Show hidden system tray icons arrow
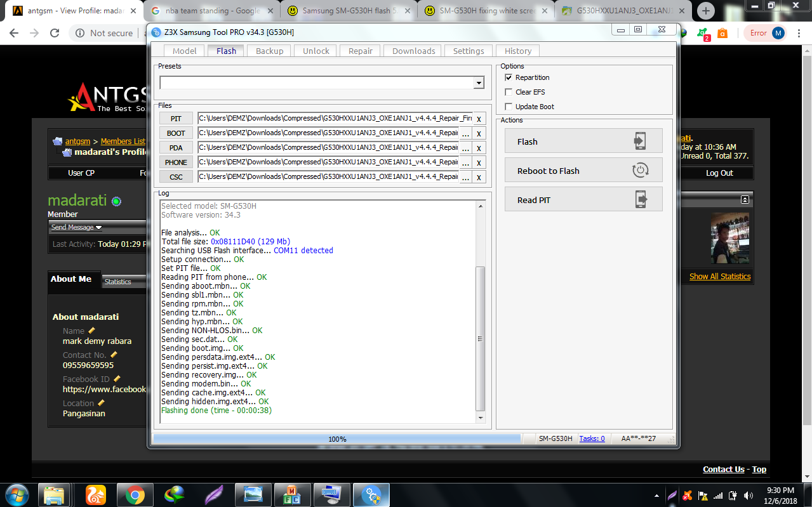 pyautogui.click(x=656, y=496)
